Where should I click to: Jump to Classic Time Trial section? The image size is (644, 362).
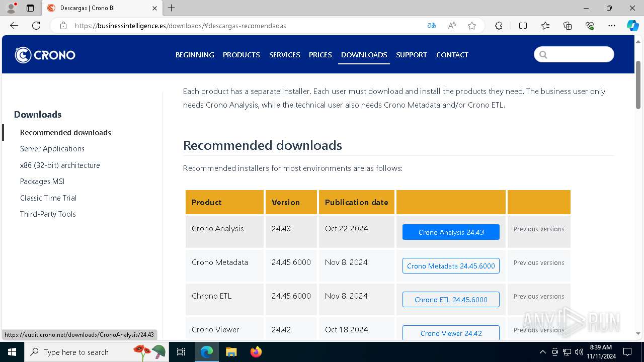(48, 198)
